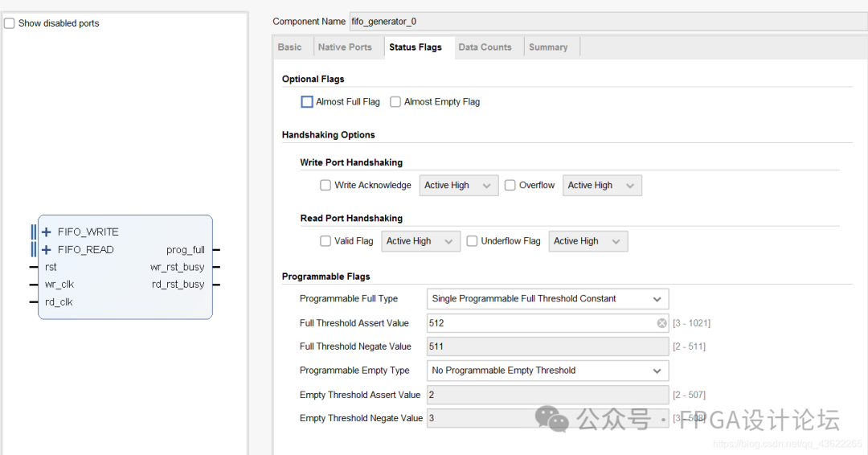This screenshot has height=455, width=868.
Task: Open the Summary tab
Action: tap(548, 47)
